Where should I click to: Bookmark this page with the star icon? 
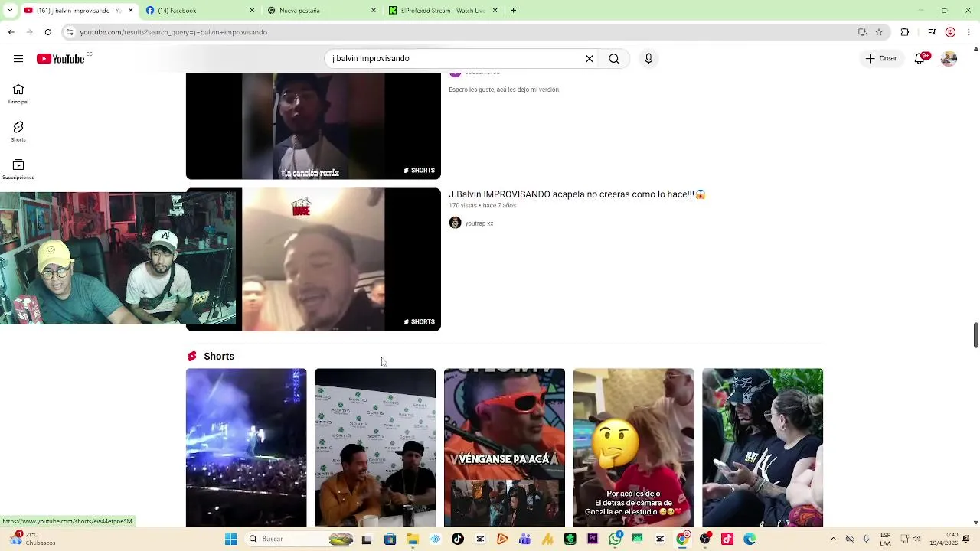point(879,32)
